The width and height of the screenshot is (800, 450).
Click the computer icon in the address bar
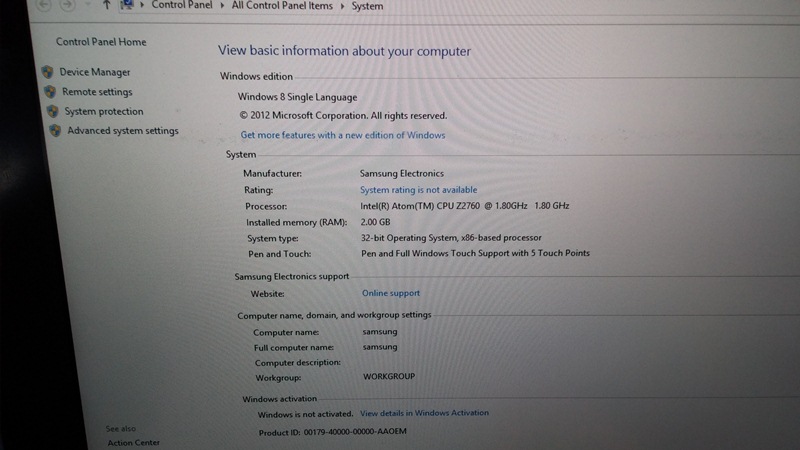(x=127, y=5)
